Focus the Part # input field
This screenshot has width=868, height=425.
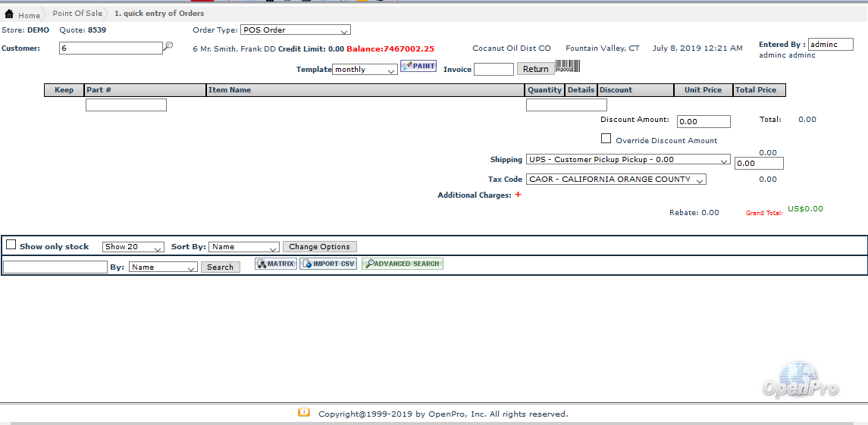click(x=126, y=105)
